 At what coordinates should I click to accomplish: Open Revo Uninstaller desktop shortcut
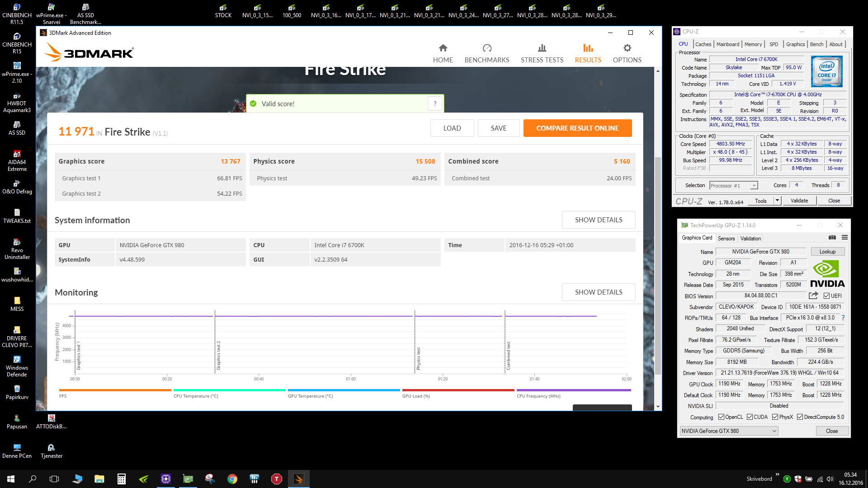(x=17, y=249)
